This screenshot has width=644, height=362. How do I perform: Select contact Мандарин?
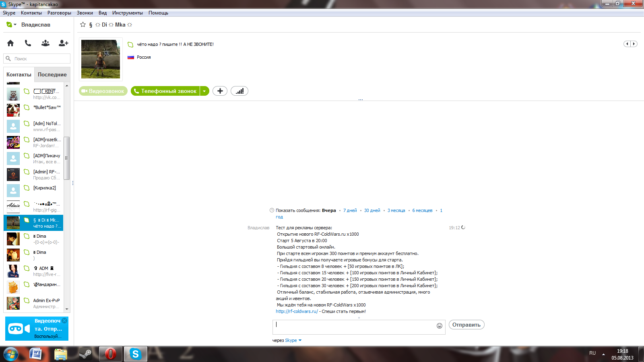pyautogui.click(x=34, y=287)
